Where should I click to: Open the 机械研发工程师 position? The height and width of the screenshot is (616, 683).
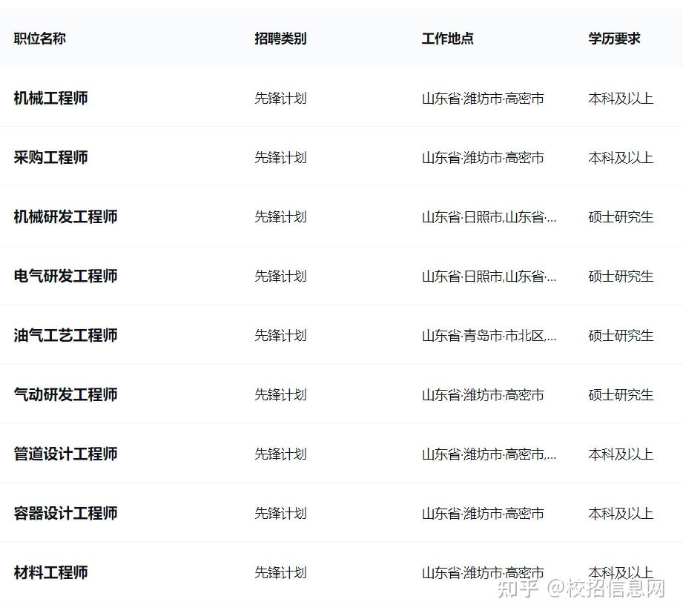click(65, 216)
